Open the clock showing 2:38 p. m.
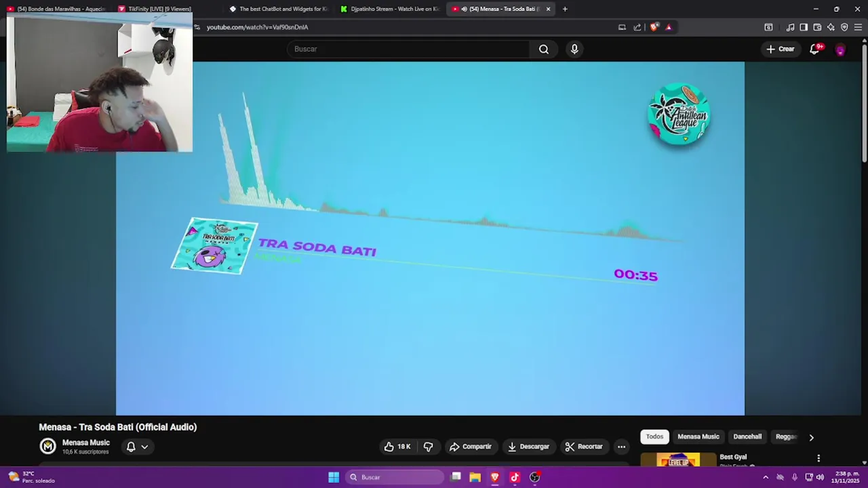 pyautogui.click(x=846, y=477)
